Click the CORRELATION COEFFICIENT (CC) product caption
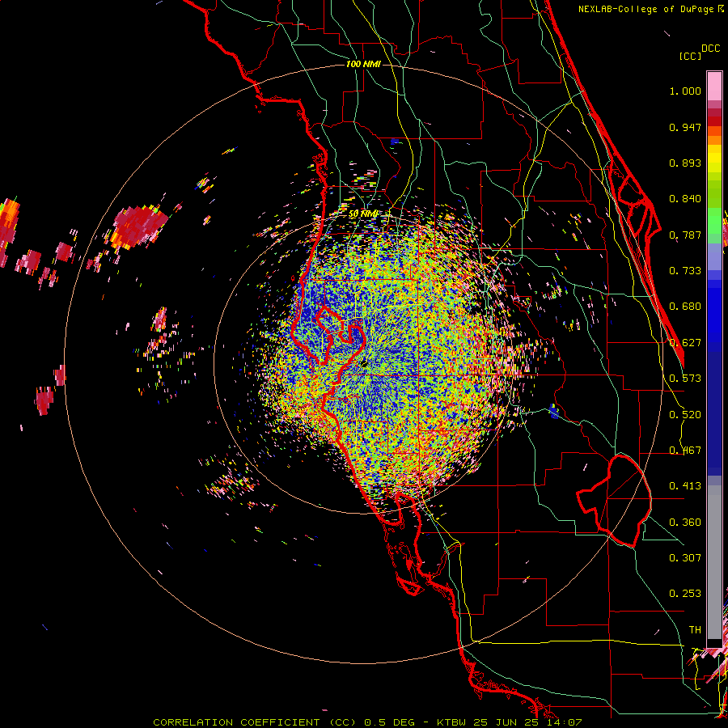The height and width of the screenshot is (728, 728). pyautogui.click(x=255, y=722)
